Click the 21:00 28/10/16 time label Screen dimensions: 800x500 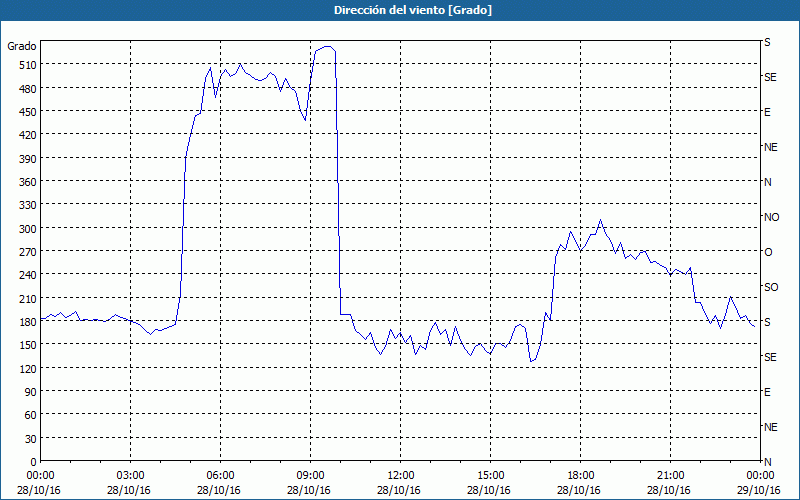pyautogui.click(x=670, y=483)
